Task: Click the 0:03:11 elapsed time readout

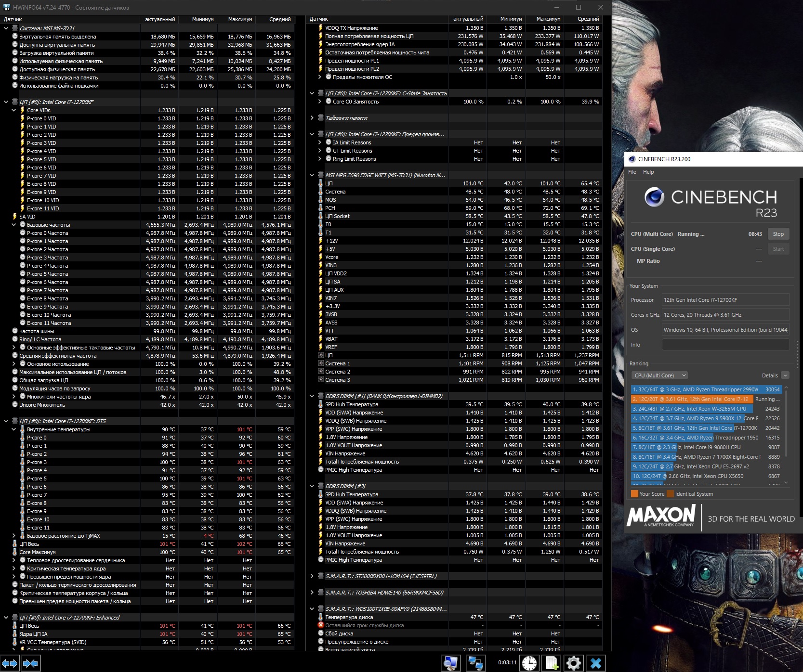Action: pos(507,663)
